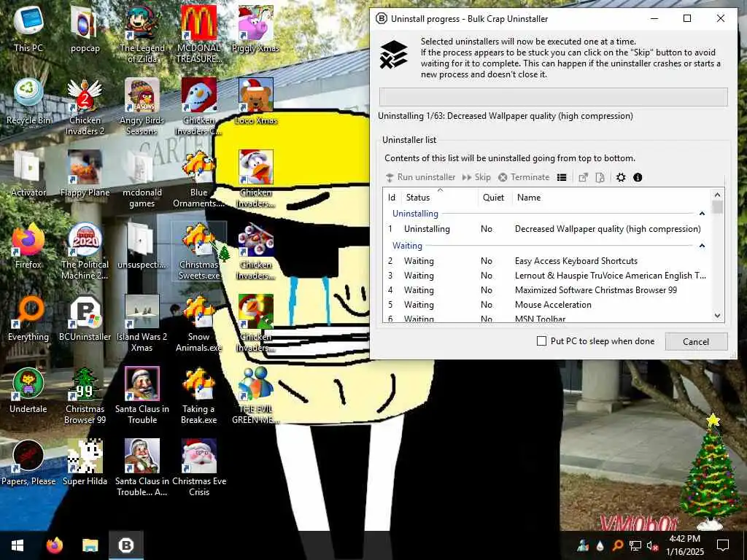This screenshot has width=747, height=560.
Task: Open the popcap desktop icon
Action: (x=85, y=28)
